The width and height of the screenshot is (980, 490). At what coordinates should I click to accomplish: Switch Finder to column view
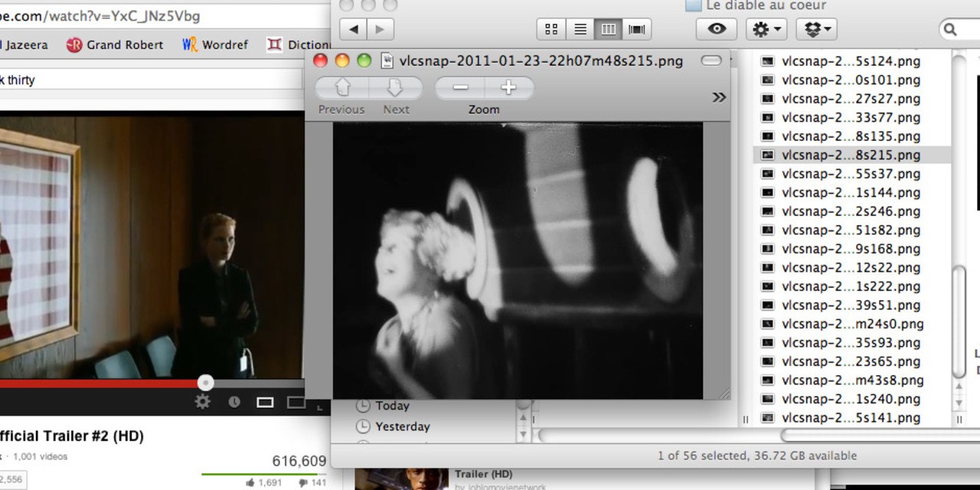tap(609, 29)
